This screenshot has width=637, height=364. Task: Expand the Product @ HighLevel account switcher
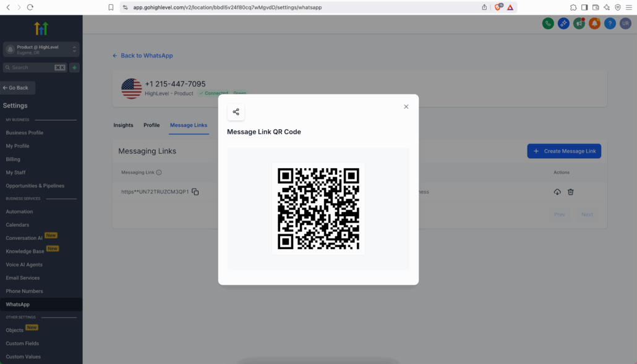click(x=41, y=49)
